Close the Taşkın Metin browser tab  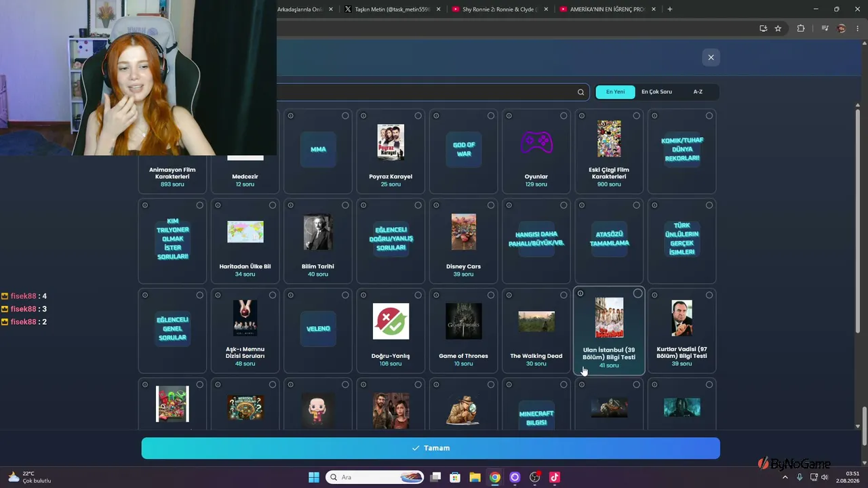[x=438, y=9]
